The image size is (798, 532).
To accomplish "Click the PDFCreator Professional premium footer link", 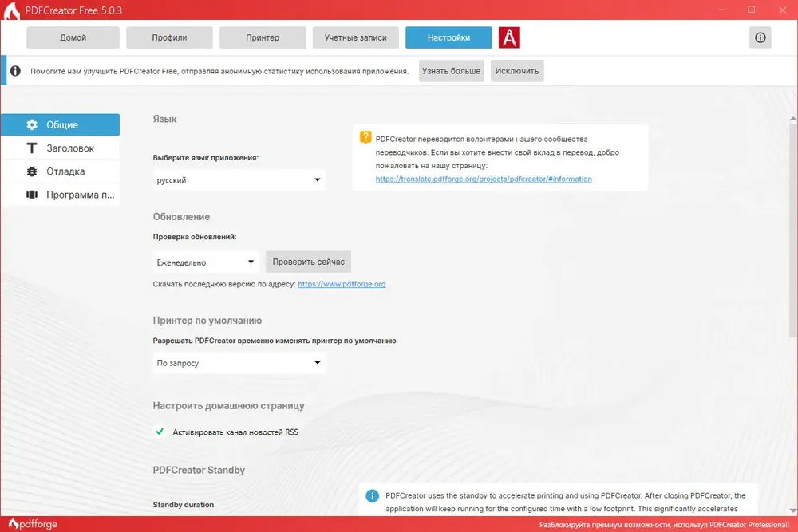I will [x=664, y=524].
